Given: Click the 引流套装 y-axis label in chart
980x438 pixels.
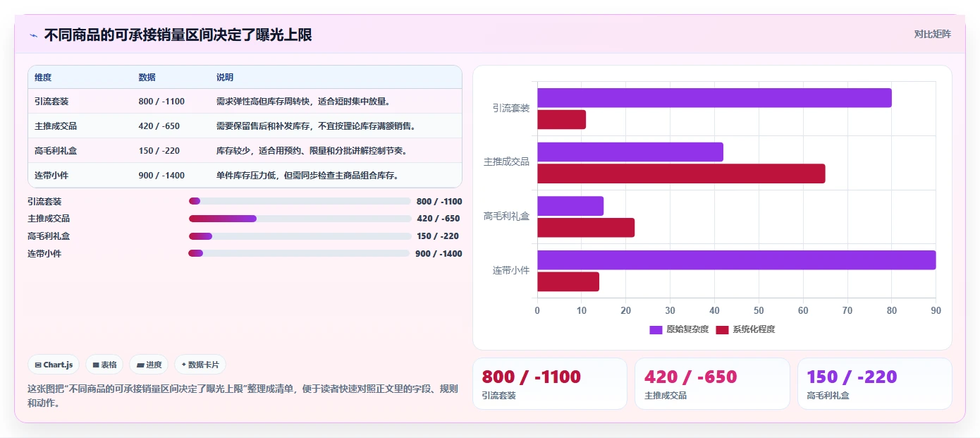Looking at the screenshot, I should [511, 108].
